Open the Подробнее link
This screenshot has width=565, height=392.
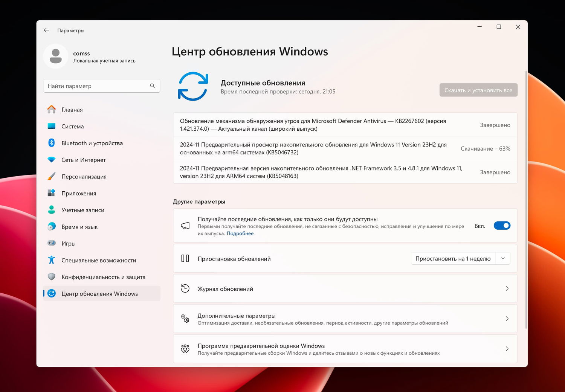[240, 233]
